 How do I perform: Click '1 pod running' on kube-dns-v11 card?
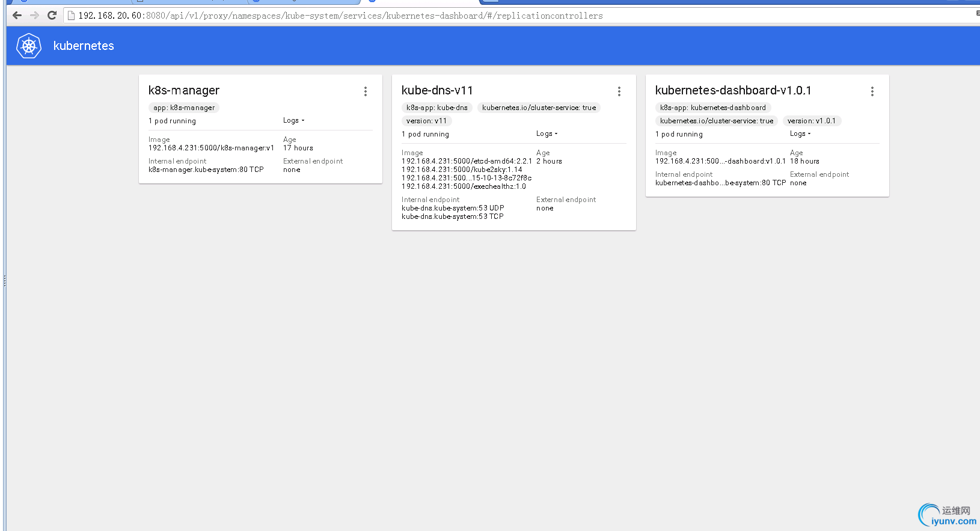(x=426, y=134)
